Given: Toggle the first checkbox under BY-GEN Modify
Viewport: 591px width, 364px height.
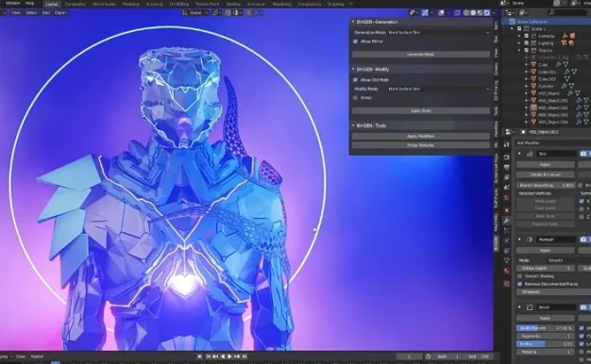Looking at the screenshot, I should pyautogui.click(x=355, y=80).
